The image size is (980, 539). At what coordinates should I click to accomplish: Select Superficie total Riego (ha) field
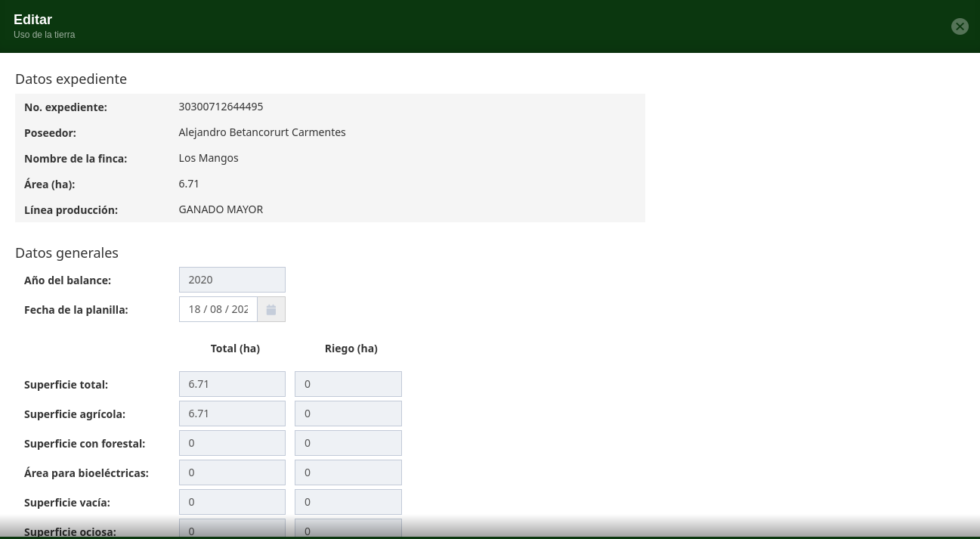pyautogui.click(x=348, y=384)
